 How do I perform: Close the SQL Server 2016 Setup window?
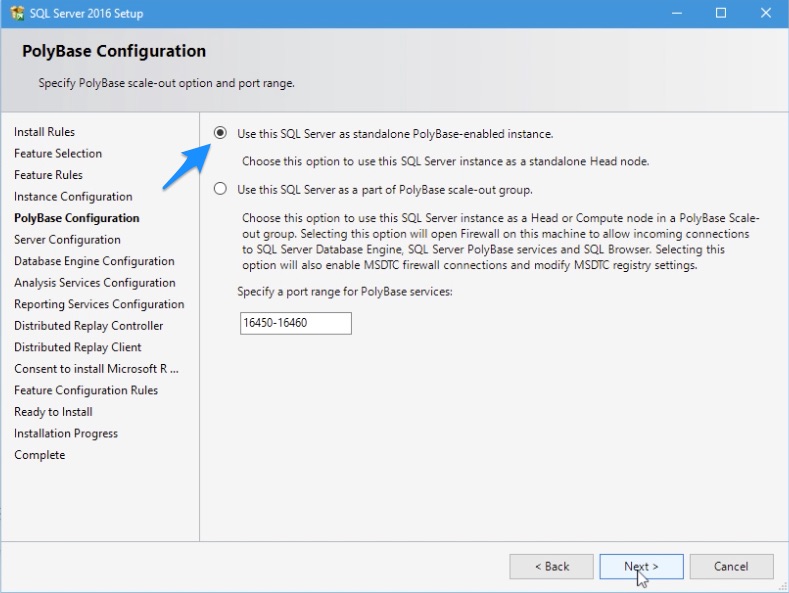765,13
